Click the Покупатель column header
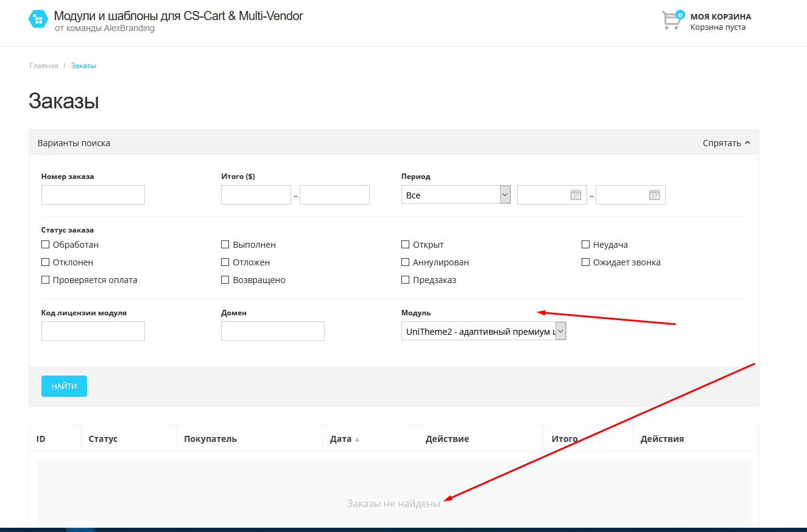807x532 pixels. coord(210,439)
